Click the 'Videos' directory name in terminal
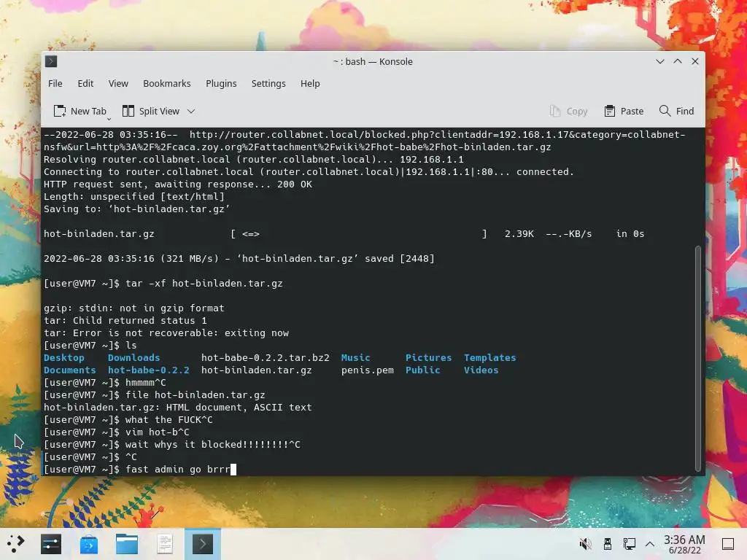Viewport: 747px width, 560px height. pos(481,370)
